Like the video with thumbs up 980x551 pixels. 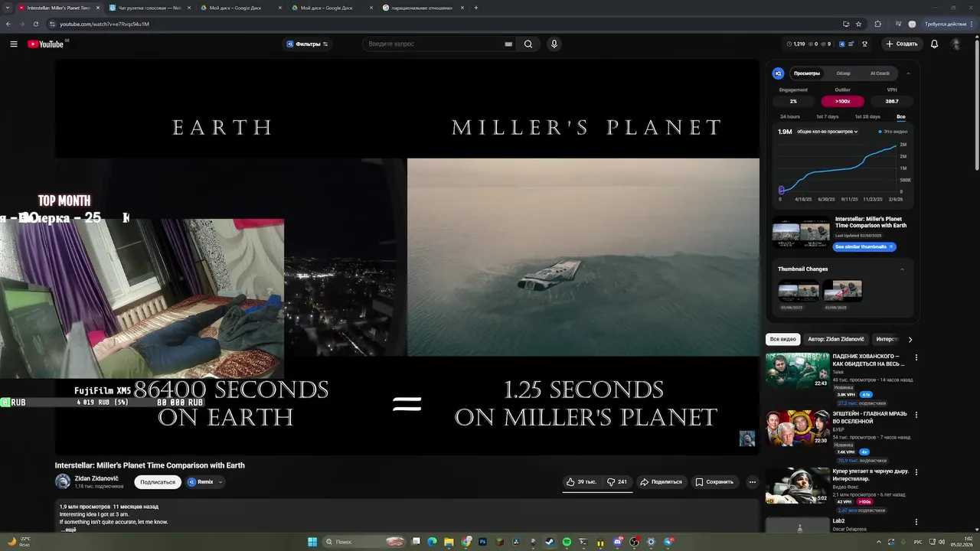tap(581, 482)
